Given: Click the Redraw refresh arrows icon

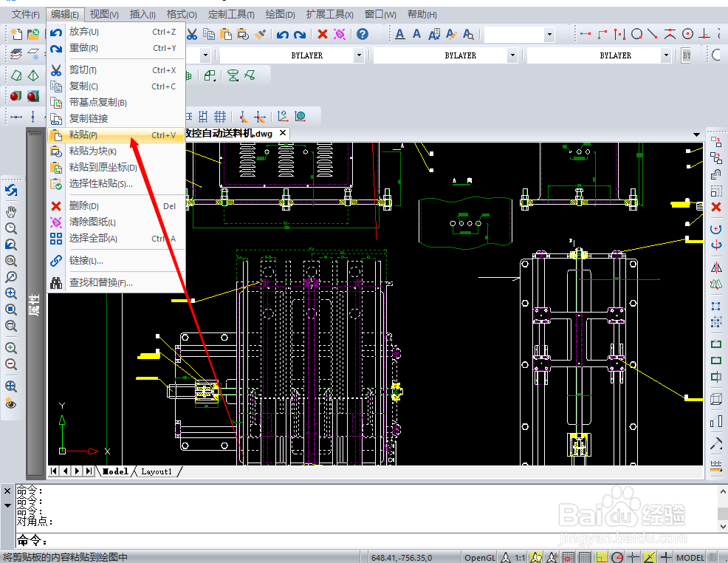Looking at the screenshot, I should [x=11, y=191].
